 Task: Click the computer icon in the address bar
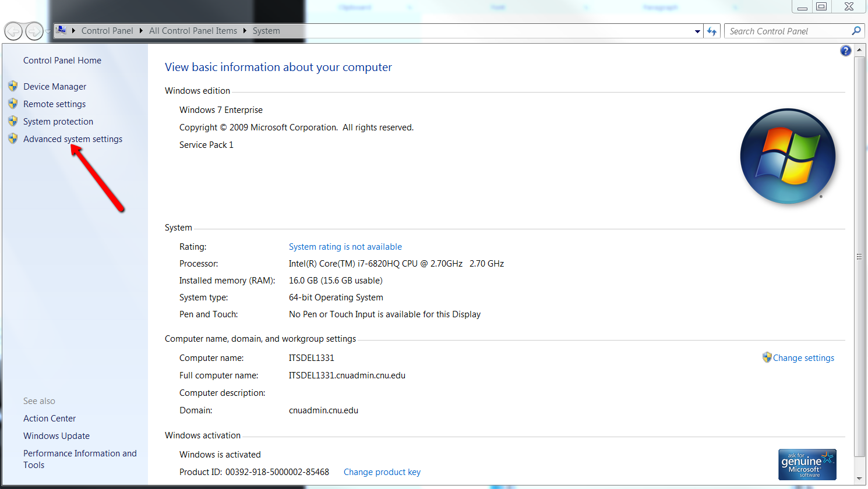61,30
